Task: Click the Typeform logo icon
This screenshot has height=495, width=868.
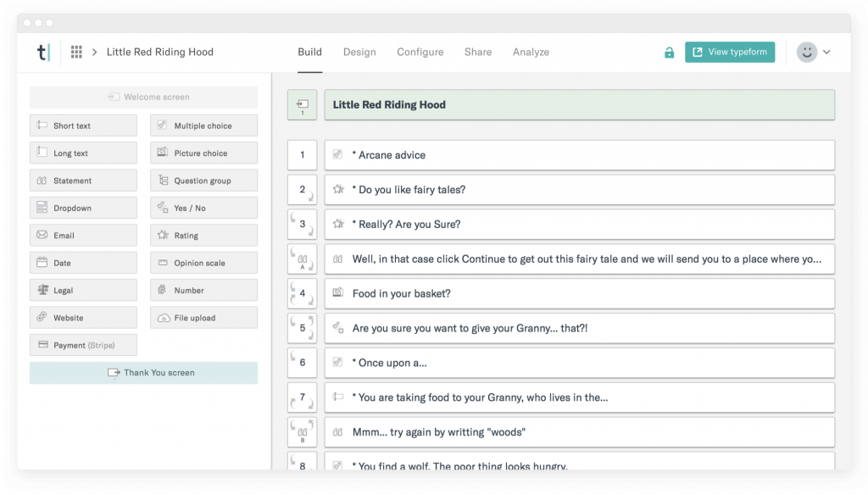Action: click(42, 52)
